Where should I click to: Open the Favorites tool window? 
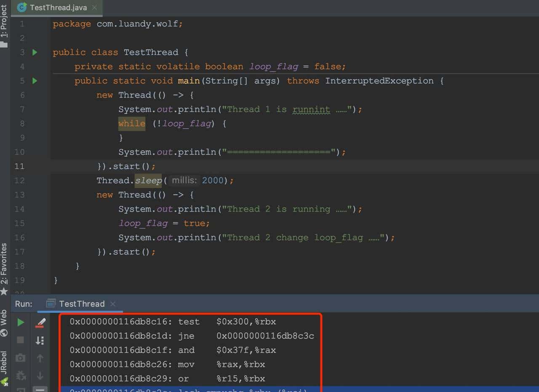(x=4, y=265)
